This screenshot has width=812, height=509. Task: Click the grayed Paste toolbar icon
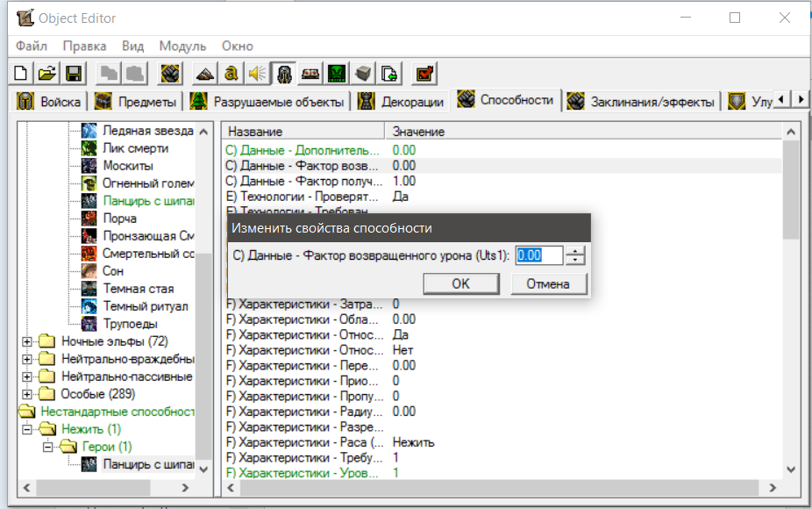[x=135, y=73]
